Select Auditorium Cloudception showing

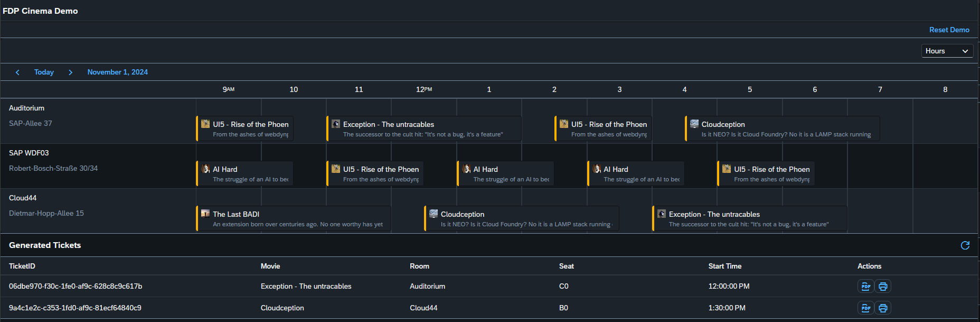pos(782,128)
